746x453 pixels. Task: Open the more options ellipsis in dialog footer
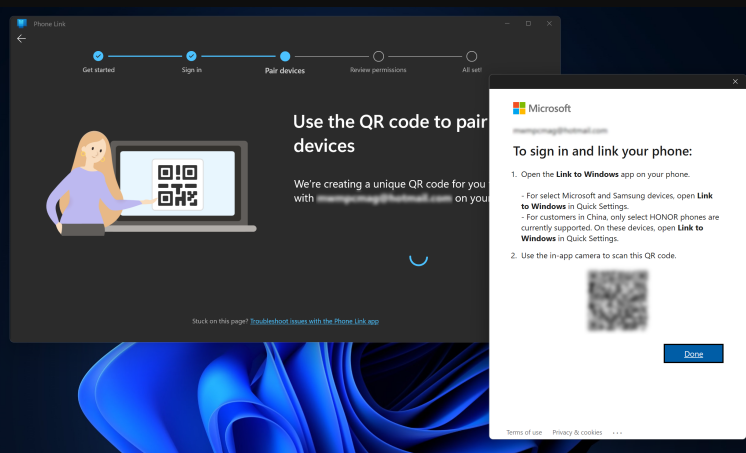click(x=617, y=433)
